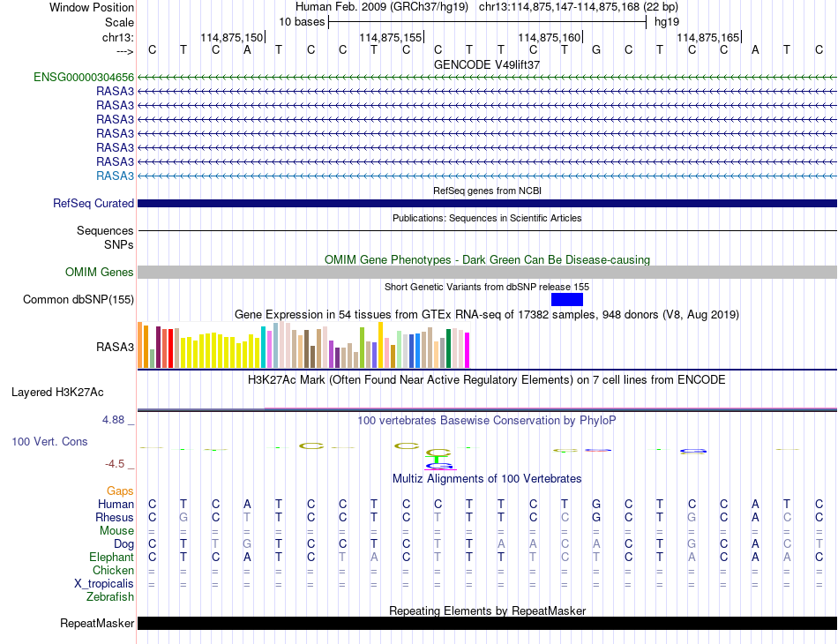Click the RefSeq Curated dark blue bar
Image resolution: width=838 pixels, height=644 pixels.
click(x=487, y=203)
